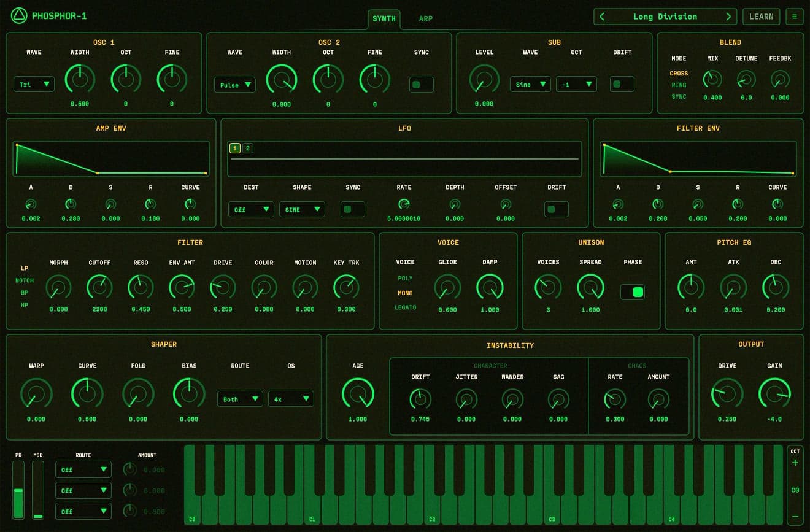Click the AMP ENV envelope graph
810x532 pixels.
pyautogui.click(x=111, y=159)
